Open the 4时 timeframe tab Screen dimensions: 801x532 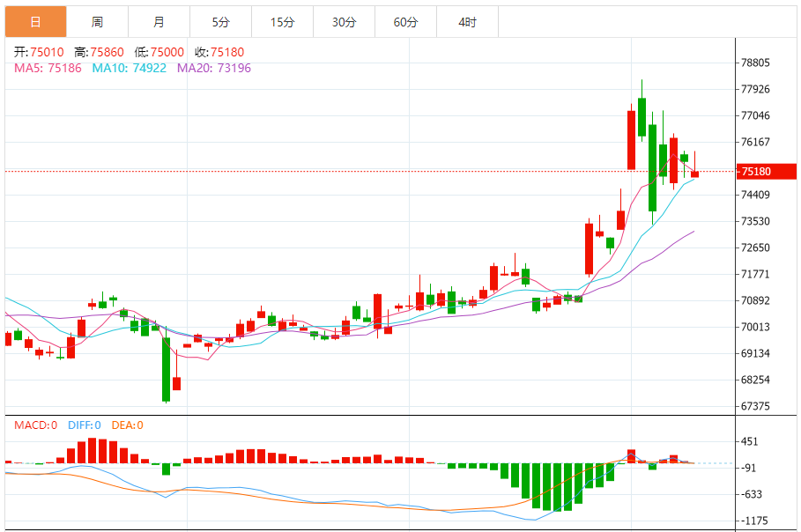click(467, 22)
